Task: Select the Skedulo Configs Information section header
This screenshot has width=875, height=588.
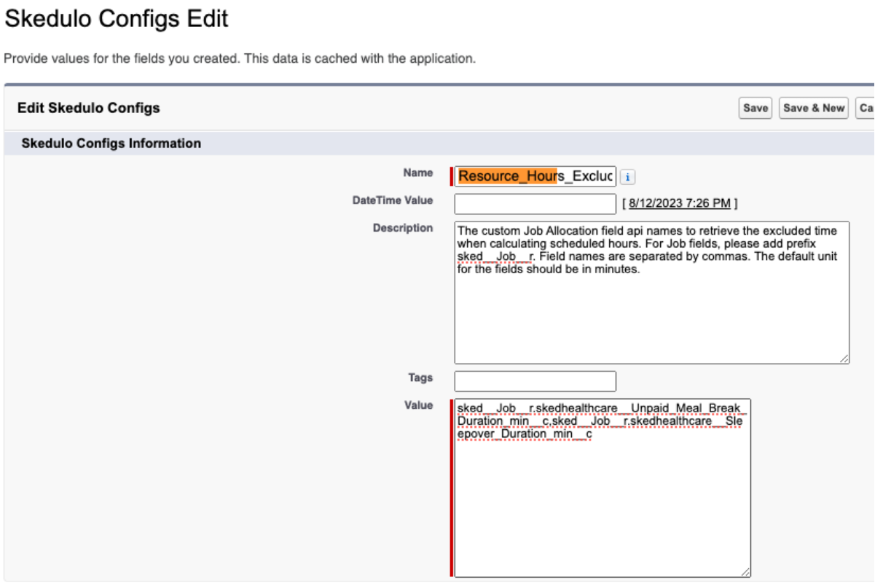Action: 111,144
